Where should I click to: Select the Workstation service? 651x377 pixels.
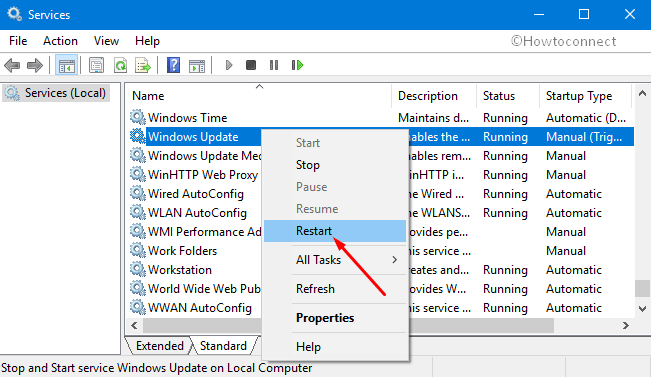(180, 270)
